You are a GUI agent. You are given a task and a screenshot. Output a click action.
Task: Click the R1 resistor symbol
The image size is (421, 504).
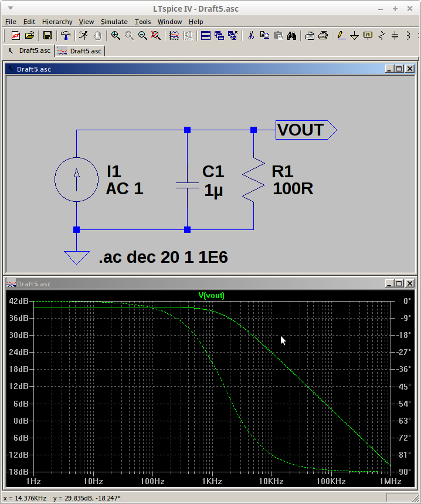tap(253, 180)
